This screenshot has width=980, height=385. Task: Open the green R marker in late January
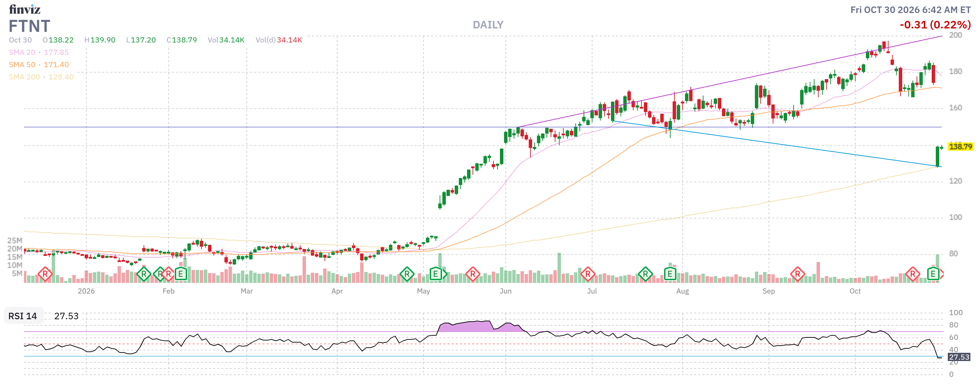(144, 274)
